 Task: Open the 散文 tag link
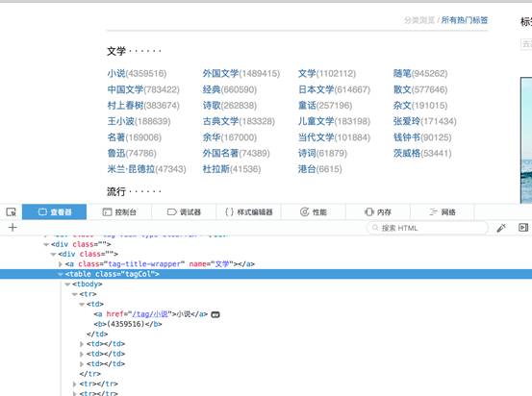click(x=402, y=89)
